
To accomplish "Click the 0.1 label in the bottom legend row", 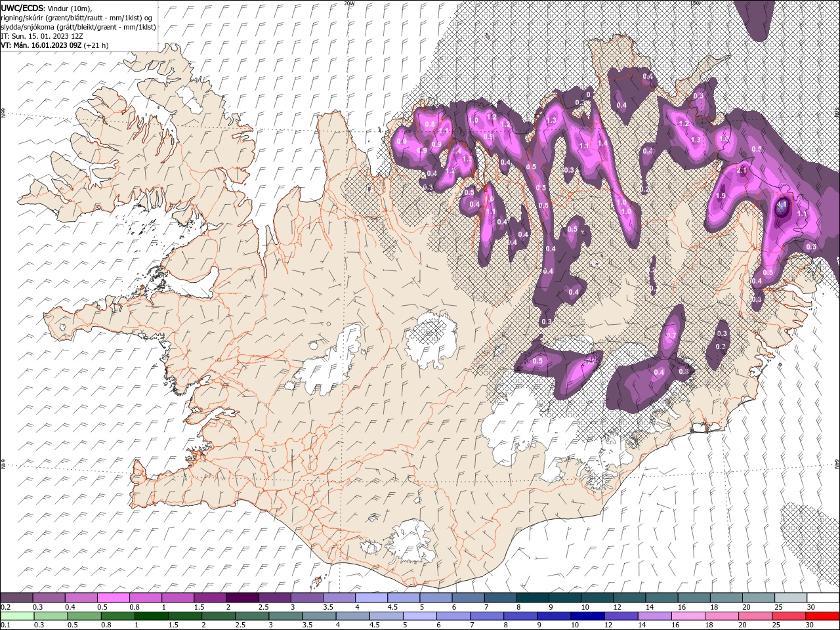I will [6, 625].
